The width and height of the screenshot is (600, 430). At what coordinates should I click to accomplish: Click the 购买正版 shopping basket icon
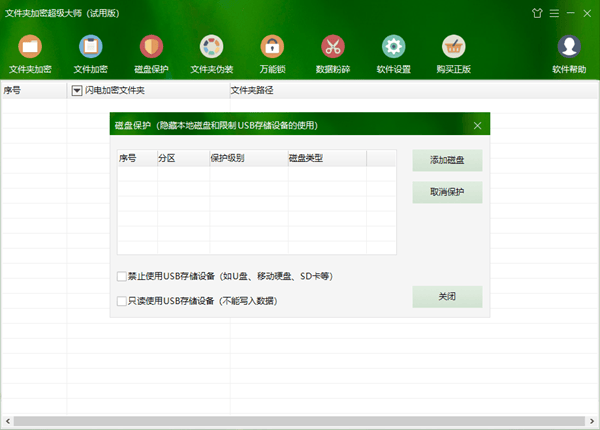coord(453,48)
